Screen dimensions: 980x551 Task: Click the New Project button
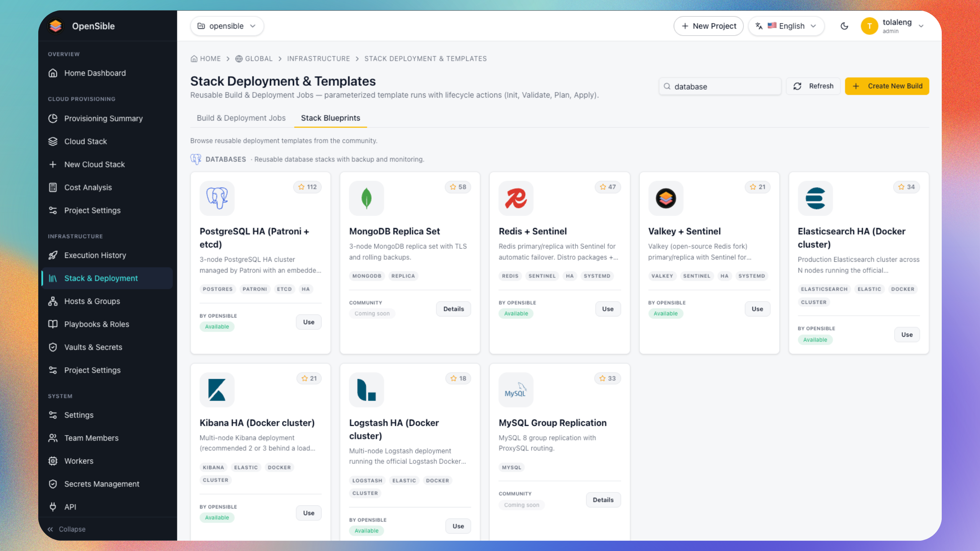pyautogui.click(x=709, y=26)
